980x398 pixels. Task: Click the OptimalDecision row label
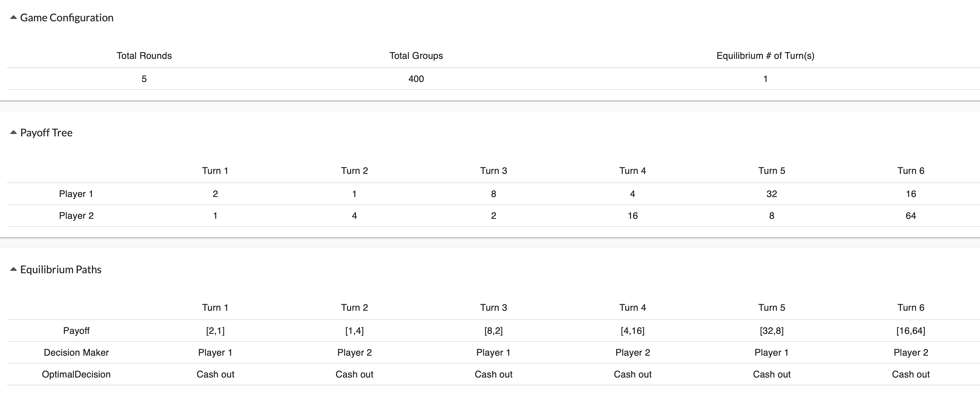point(76,374)
